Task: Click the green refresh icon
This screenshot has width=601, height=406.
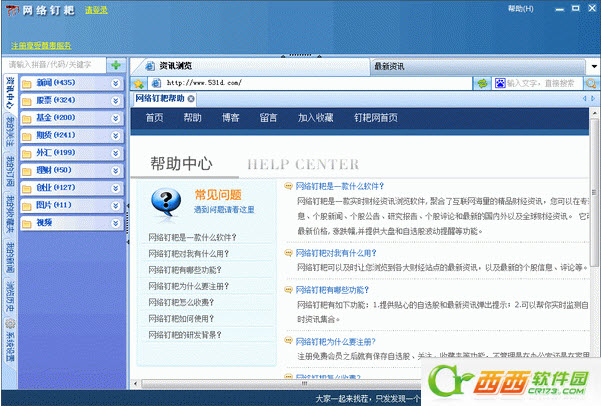Action: pyautogui.click(x=482, y=83)
